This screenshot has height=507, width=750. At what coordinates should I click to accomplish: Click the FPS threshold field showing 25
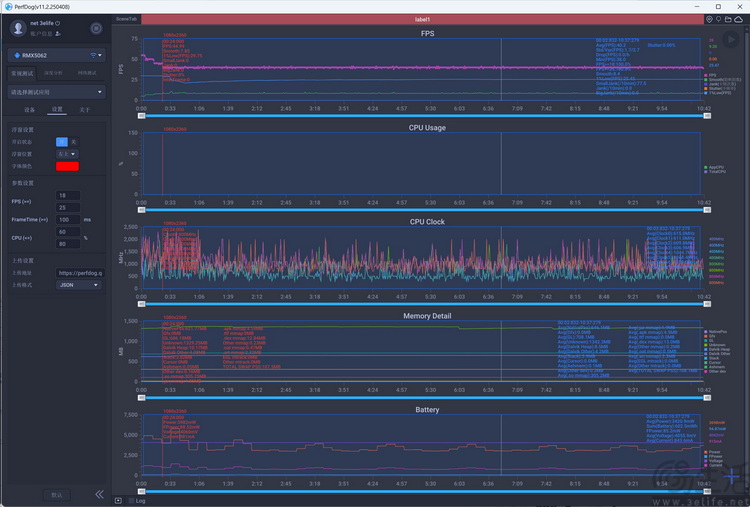pyautogui.click(x=68, y=208)
